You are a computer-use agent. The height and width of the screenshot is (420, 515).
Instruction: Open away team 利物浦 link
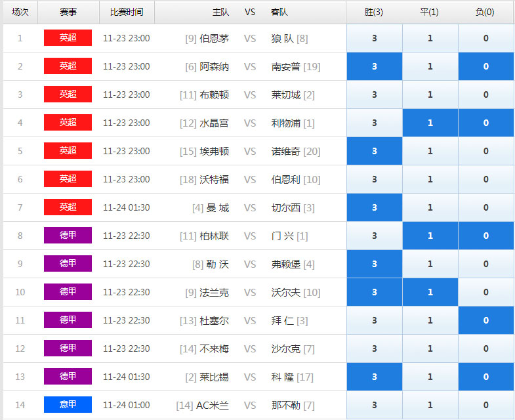tap(286, 123)
